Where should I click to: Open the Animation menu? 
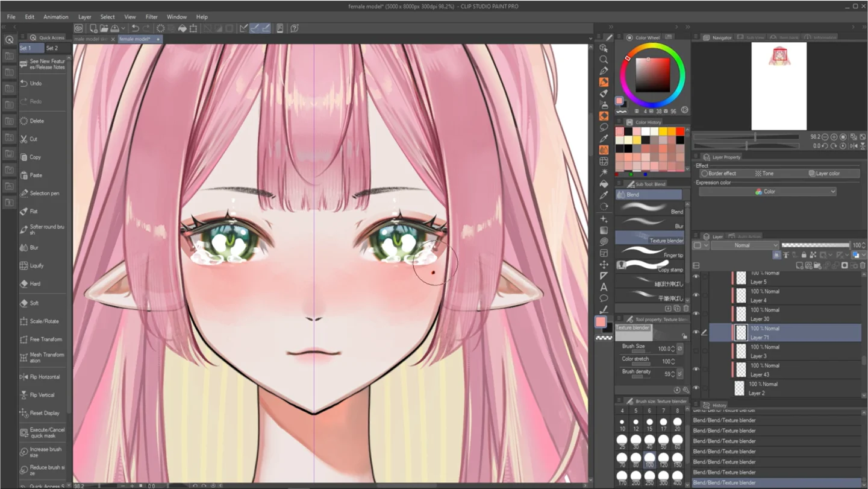(56, 17)
